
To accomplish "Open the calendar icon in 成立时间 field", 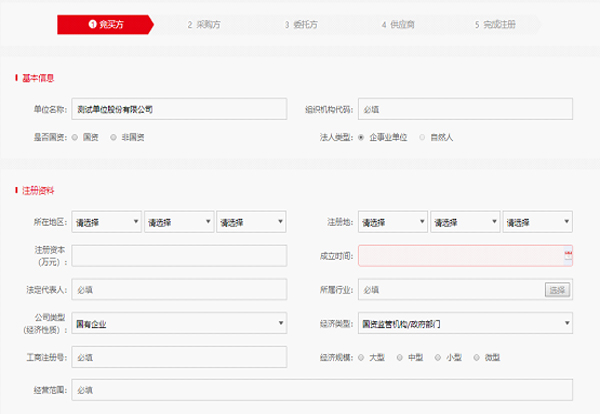I will click(x=567, y=256).
